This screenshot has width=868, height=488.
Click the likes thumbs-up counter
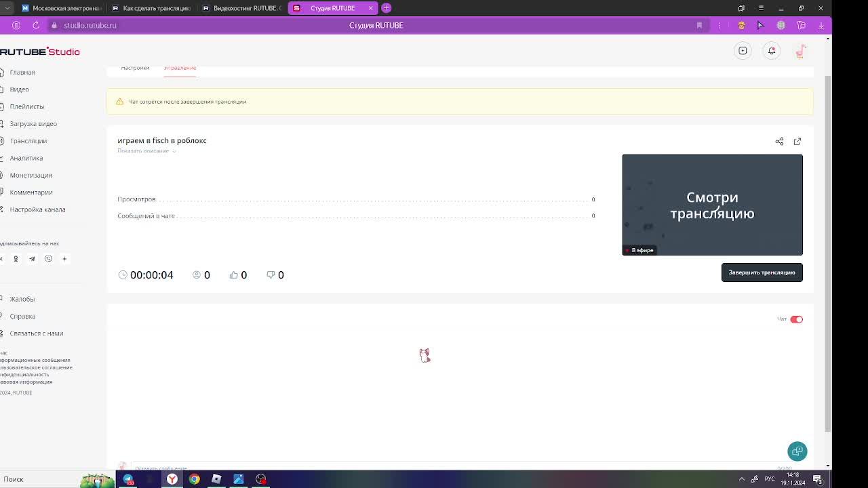(238, 274)
